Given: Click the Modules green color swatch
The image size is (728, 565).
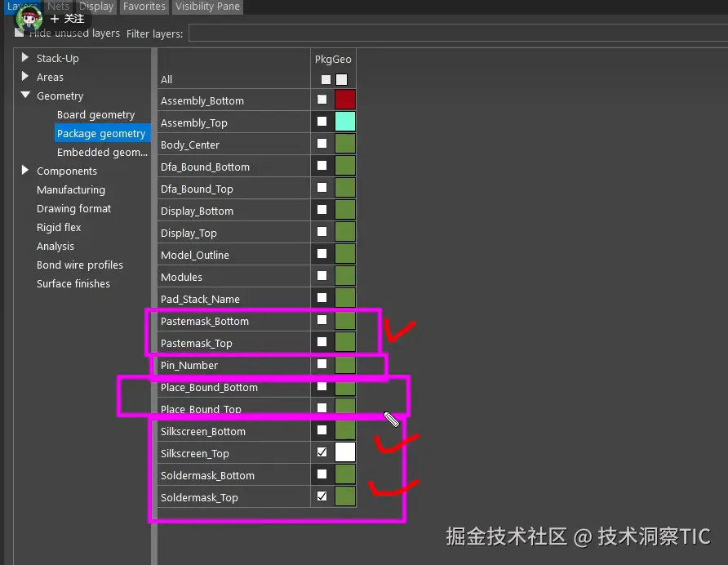Looking at the screenshot, I should pyautogui.click(x=345, y=276).
